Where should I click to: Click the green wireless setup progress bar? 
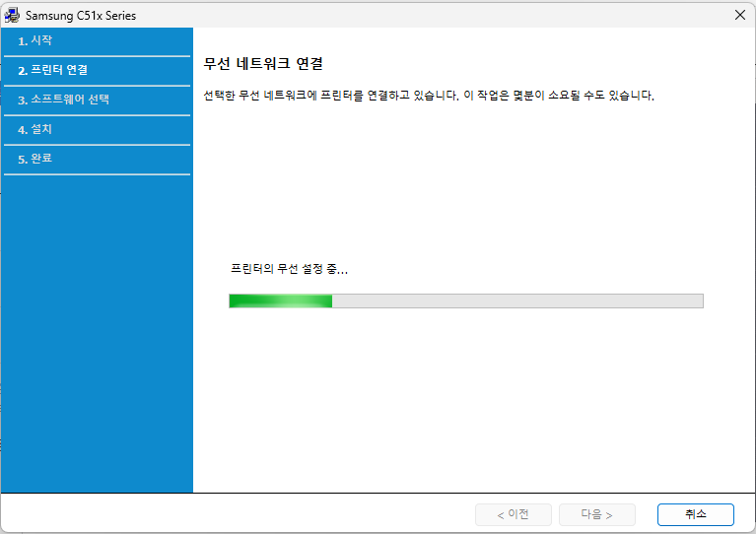(466, 301)
